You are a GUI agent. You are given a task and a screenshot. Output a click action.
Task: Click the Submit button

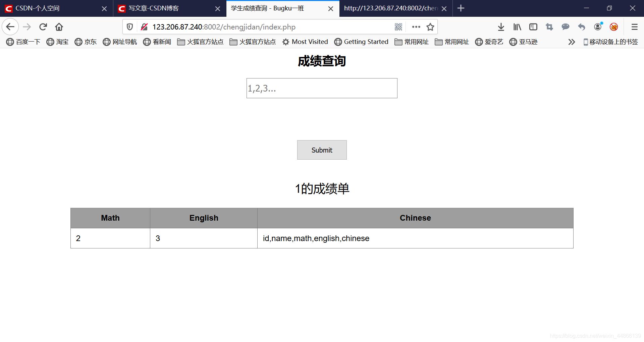(x=322, y=150)
